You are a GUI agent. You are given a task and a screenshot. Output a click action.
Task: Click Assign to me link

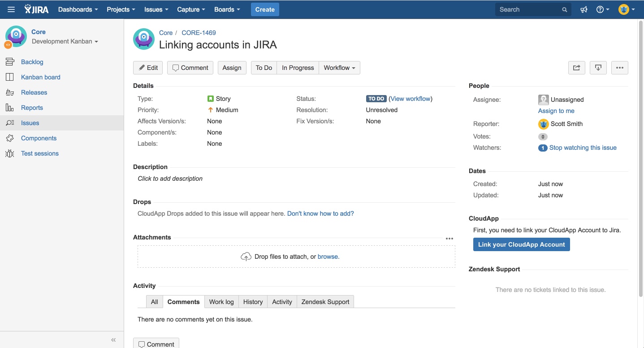pyautogui.click(x=556, y=111)
